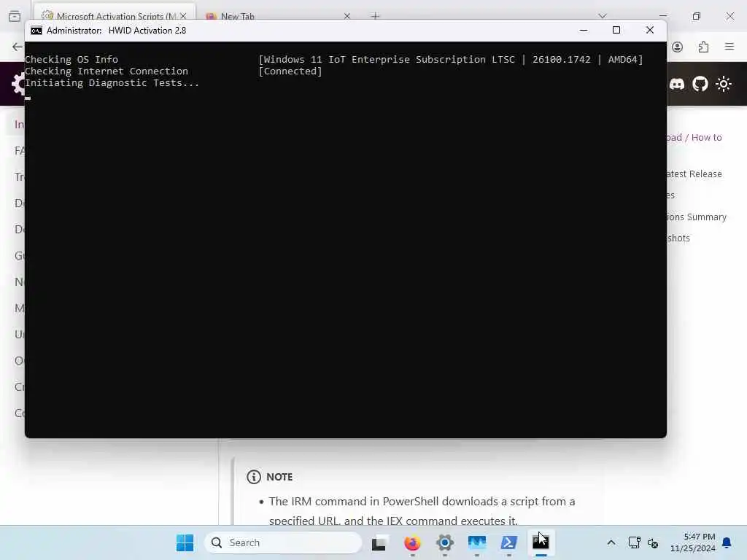747x560 pixels.
Task: Open the Discord icon on the webpage header
Action: click(676, 85)
